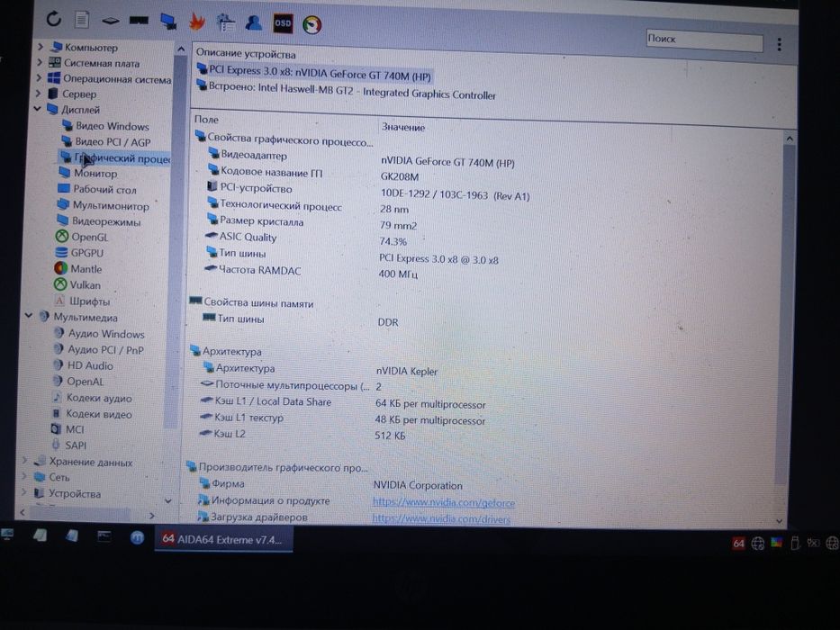Click the round blue taskbar icon
The width and height of the screenshot is (840, 630).
click(x=137, y=537)
